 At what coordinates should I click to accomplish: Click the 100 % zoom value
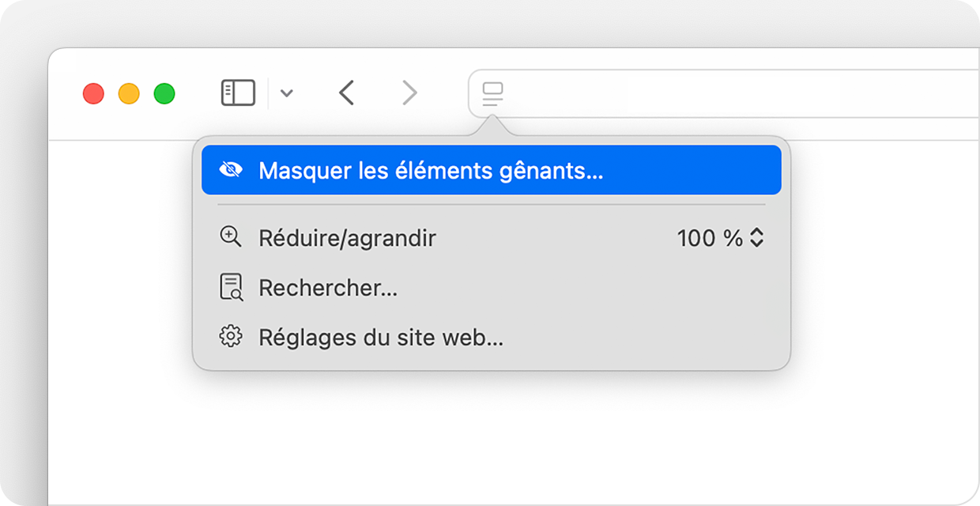click(x=709, y=238)
